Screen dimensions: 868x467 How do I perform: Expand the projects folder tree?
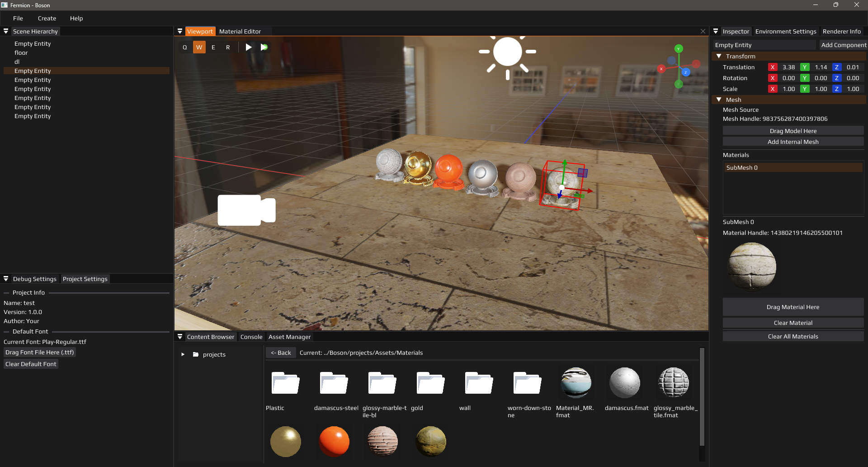(x=183, y=354)
